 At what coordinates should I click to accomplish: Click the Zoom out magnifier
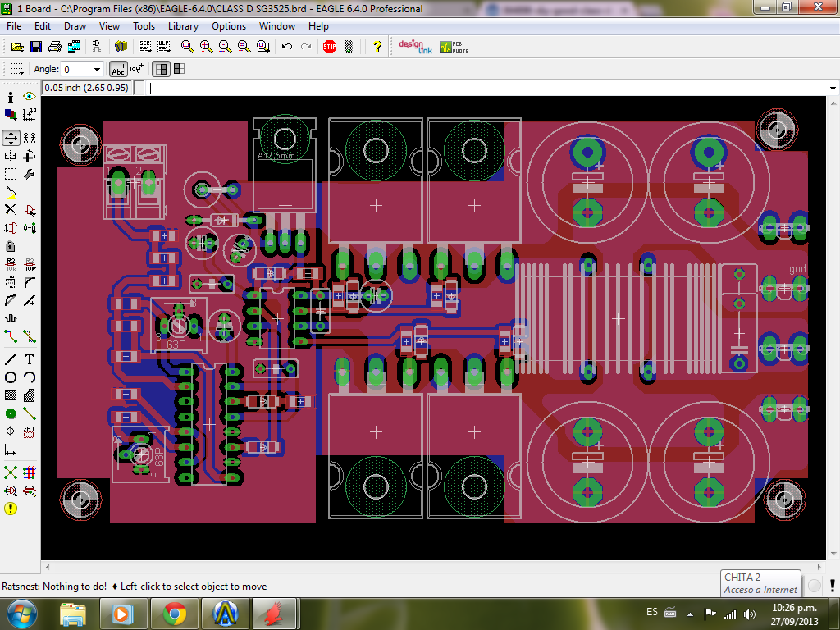(x=225, y=47)
